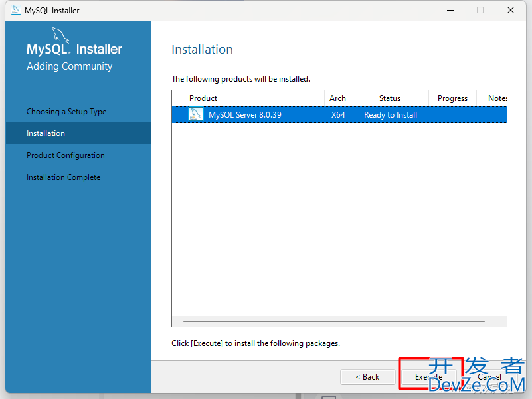This screenshot has height=399, width=532.
Task: Click the Status column header
Action: 390,98
